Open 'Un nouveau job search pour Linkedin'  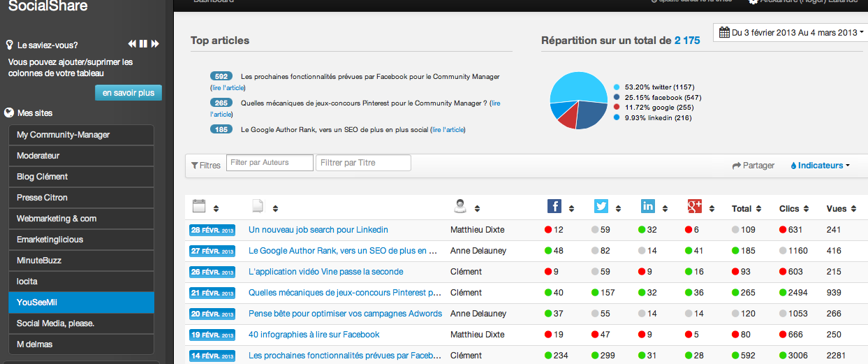tap(318, 230)
